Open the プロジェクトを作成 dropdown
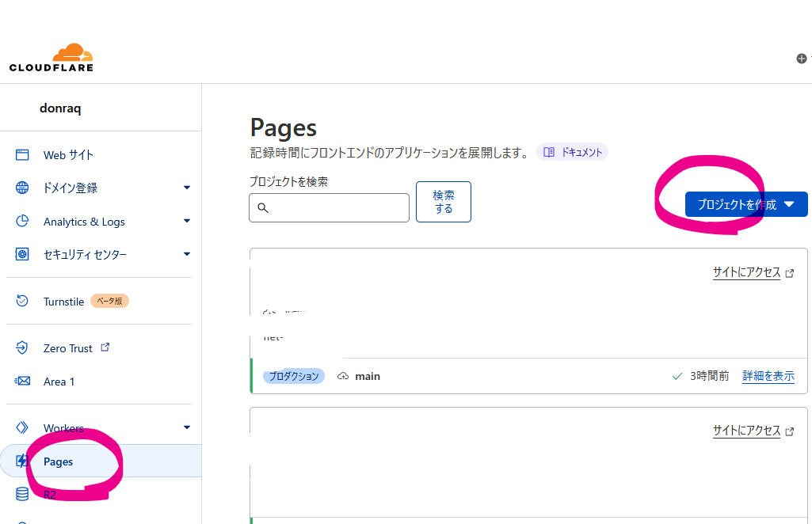This screenshot has width=812, height=524. point(746,204)
